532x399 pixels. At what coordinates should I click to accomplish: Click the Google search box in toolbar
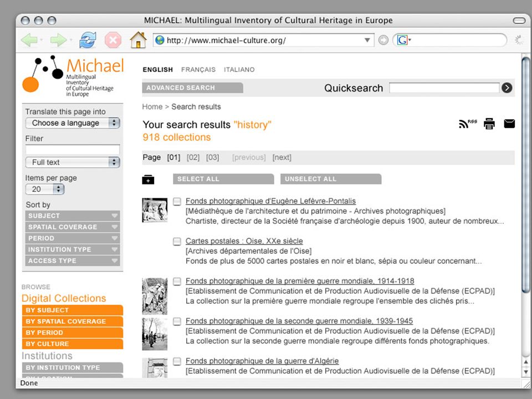pyautogui.click(x=449, y=40)
